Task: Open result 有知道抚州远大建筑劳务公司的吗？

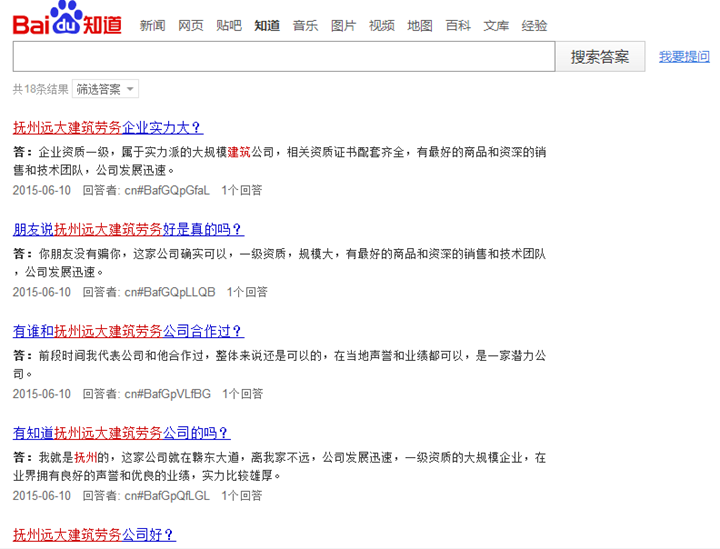Action: point(122,433)
